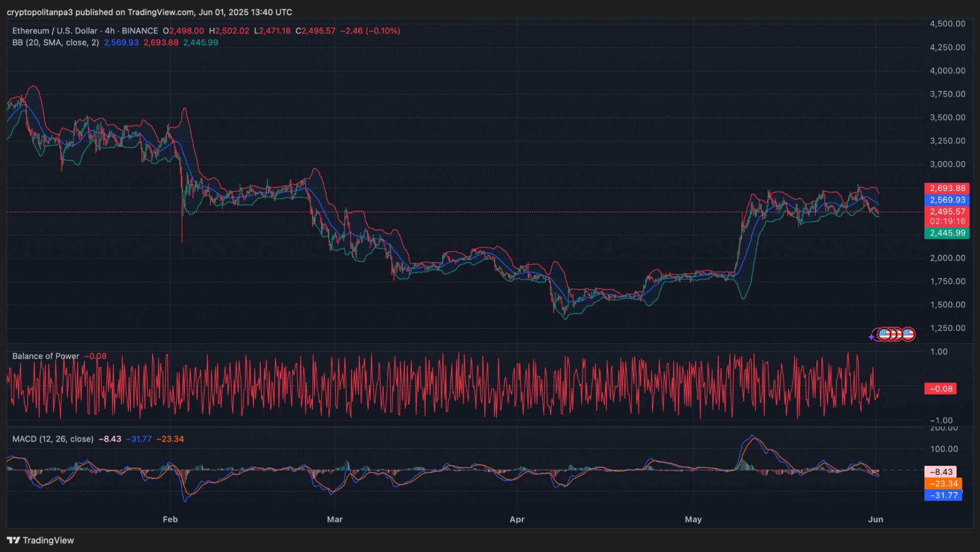Click the 4,500.00 price axis label
This screenshot has width=980, height=552.
pos(947,23)
